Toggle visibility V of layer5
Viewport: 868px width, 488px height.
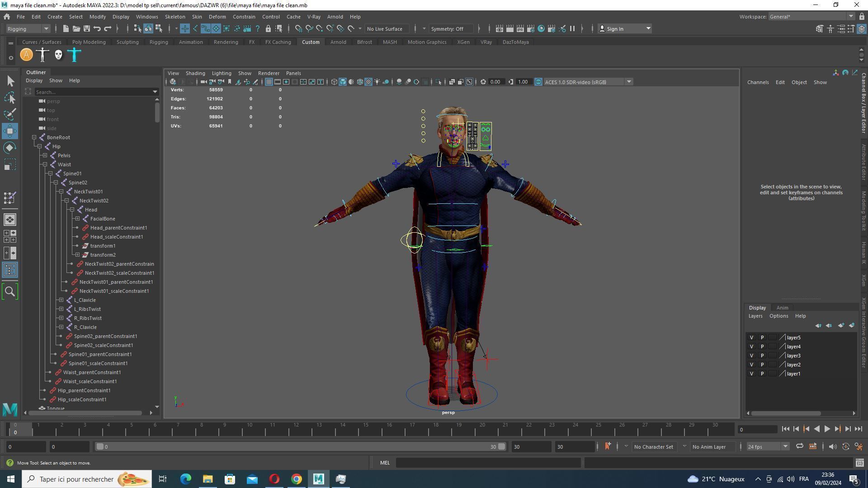coord(751,338)
